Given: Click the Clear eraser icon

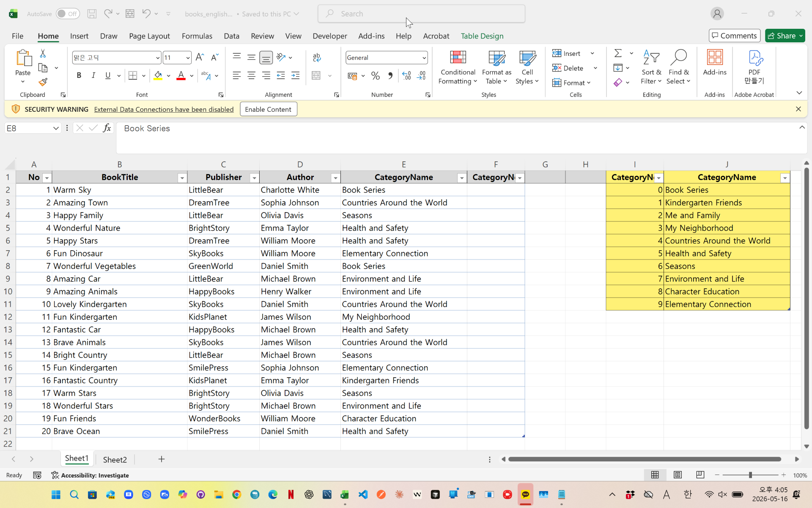Looking at the screenshot, I should 618,82.
